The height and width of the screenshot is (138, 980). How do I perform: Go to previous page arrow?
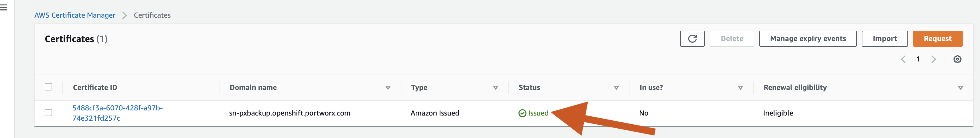coord(903,59)
